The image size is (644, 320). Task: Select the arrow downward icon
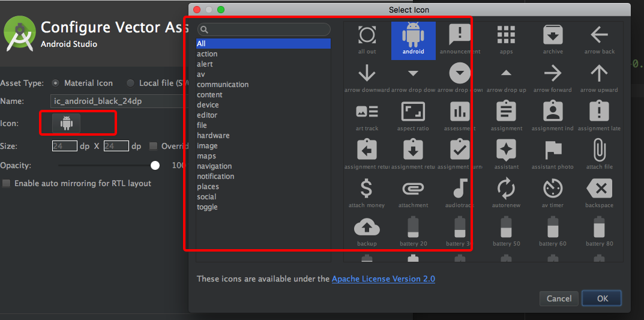367,73
